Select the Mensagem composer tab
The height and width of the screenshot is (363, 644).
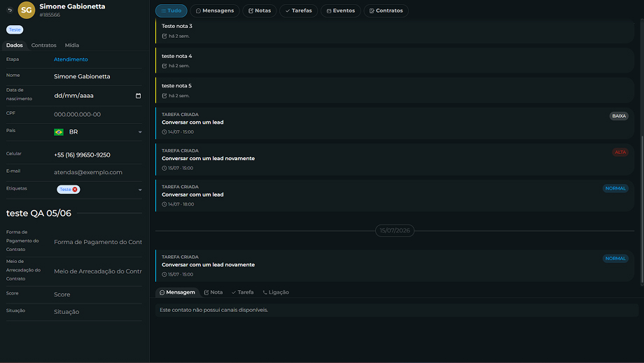pyautogui.click(x=177, y=292)
